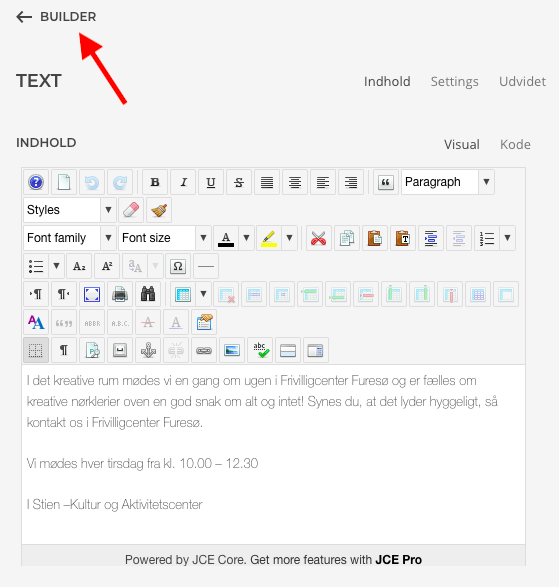Screen dimensions: 559x587
Task: Apply yellow highlight background color
Action: point(269,238)
